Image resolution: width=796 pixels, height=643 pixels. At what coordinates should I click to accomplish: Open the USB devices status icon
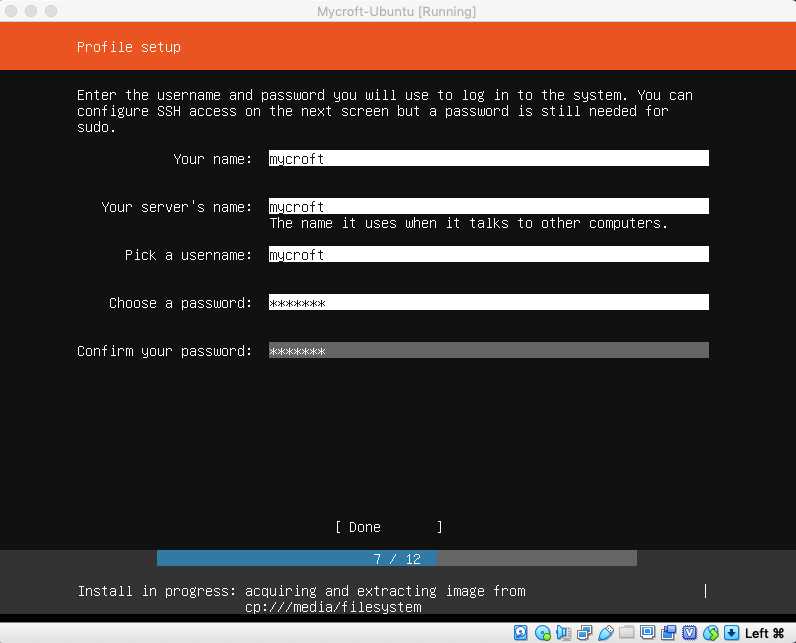click(x=606, y=632)
